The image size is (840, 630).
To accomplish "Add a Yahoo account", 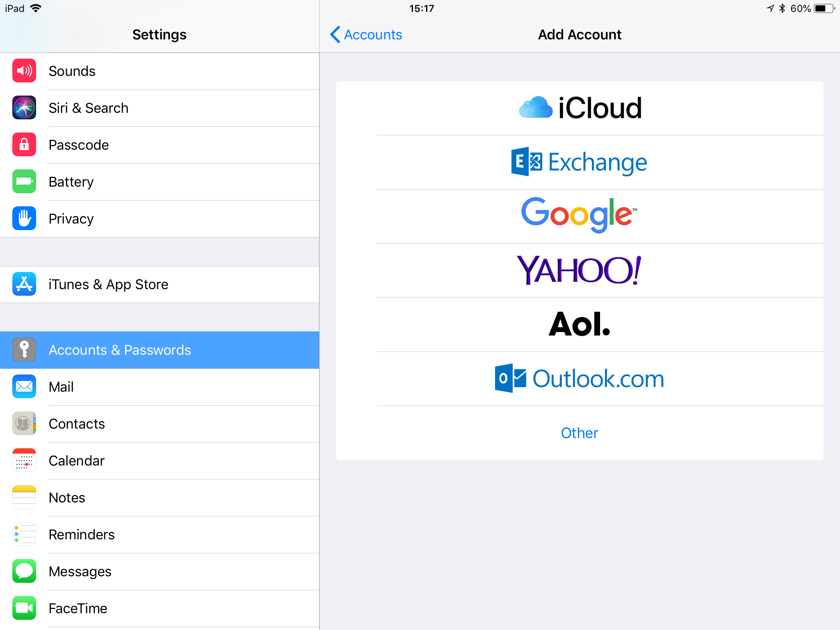I will 580,270.
